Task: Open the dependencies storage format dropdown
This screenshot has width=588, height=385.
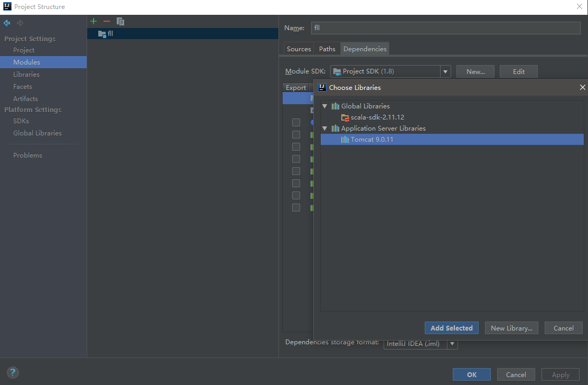Action: 452,344
